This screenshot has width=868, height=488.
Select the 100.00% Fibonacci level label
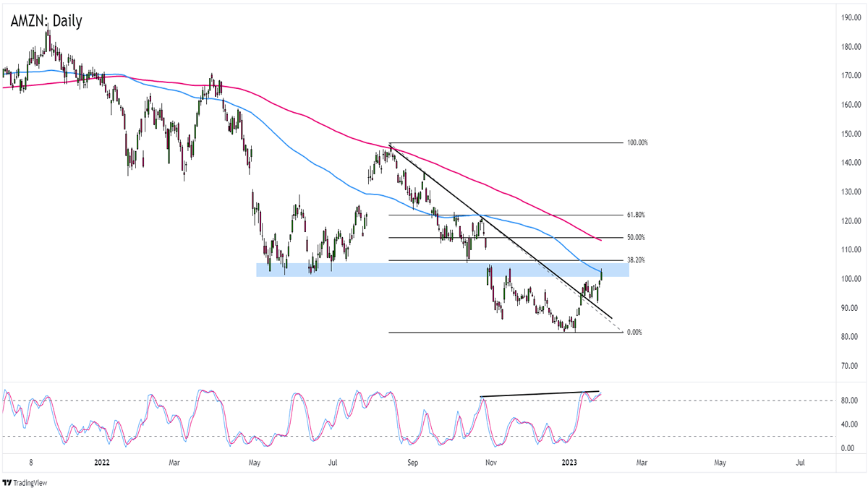[636, 143]
